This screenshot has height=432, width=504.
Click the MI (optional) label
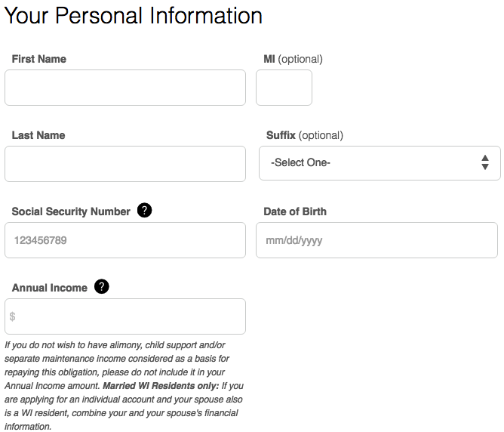coord(293,59)
